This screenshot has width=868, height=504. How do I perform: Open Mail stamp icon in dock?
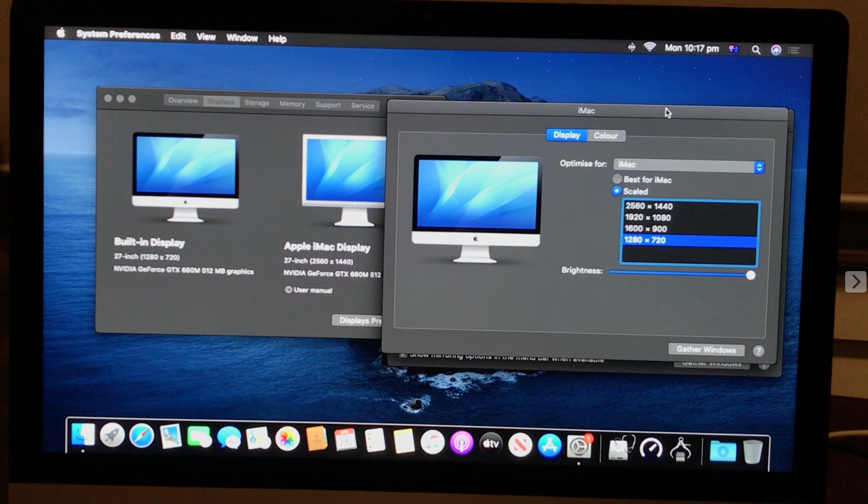171,436
